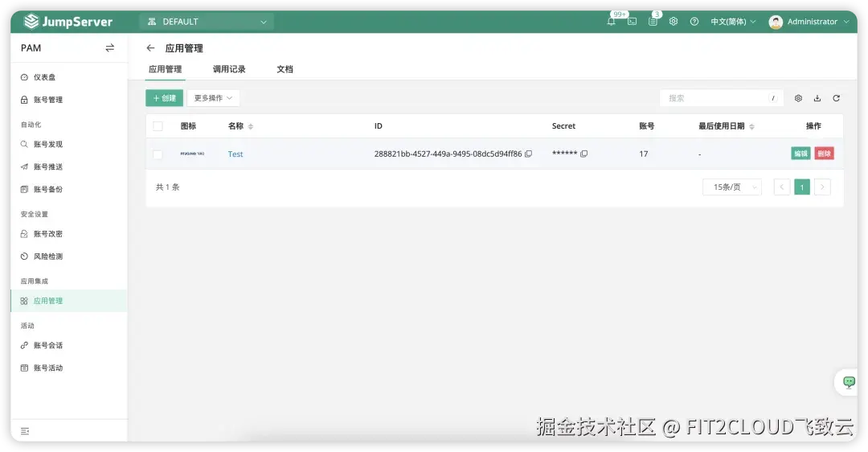The height and width of the screenshot is (452, 868).
Task: Click the account count 17
Action: click(x=643, y=154)
